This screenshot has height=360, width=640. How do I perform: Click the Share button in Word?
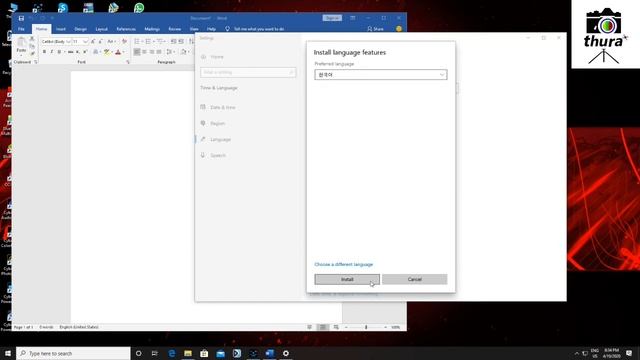[375, 29]
